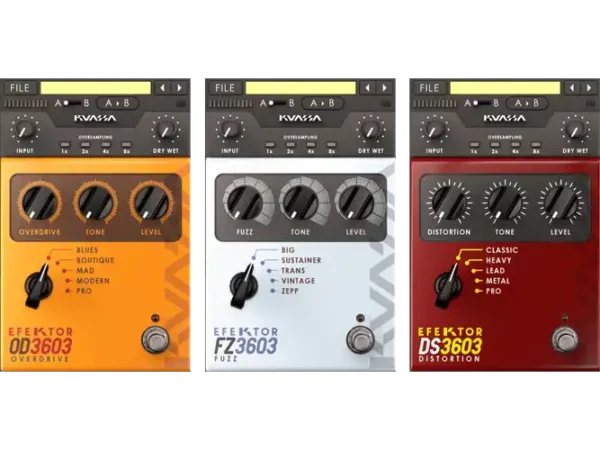Toggle A/B compare switch on OD3603
The image size is (600, 450).
[x=72, y=103]
